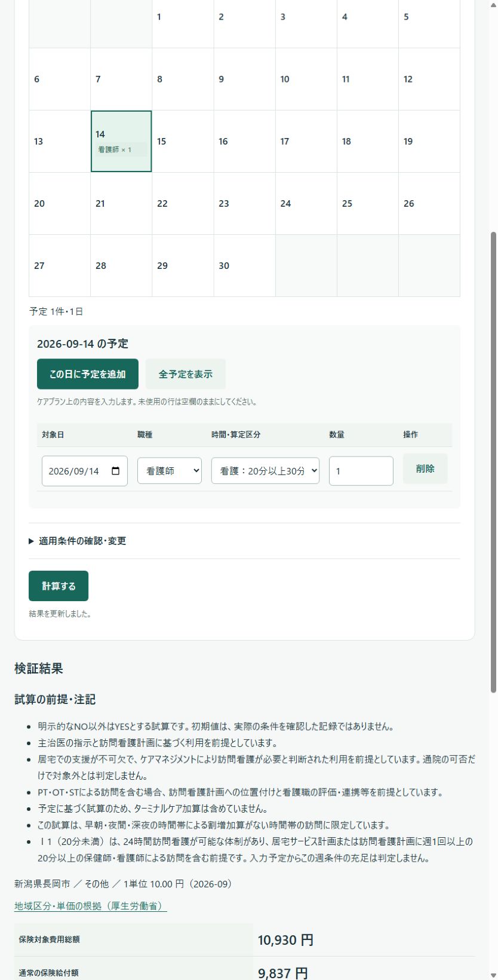
Task: Click この日に予定を追加 button
Action: pyautogui.click(x=88, y=374)
